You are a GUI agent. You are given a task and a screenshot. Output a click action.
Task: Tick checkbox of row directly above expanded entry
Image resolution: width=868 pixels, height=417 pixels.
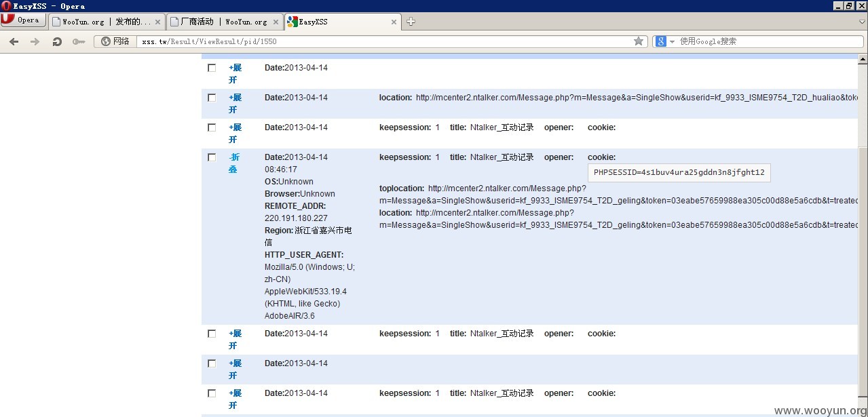tap(212, 127)
